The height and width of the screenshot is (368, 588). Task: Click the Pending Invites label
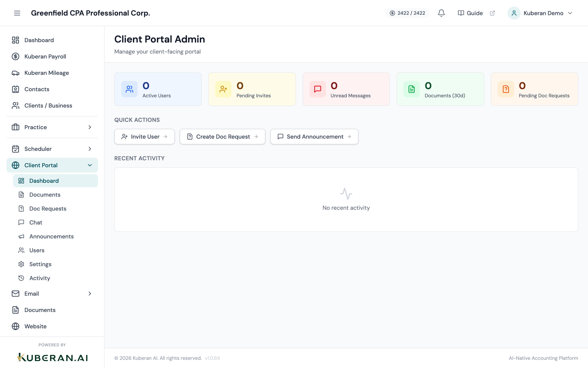coord(253,96)
